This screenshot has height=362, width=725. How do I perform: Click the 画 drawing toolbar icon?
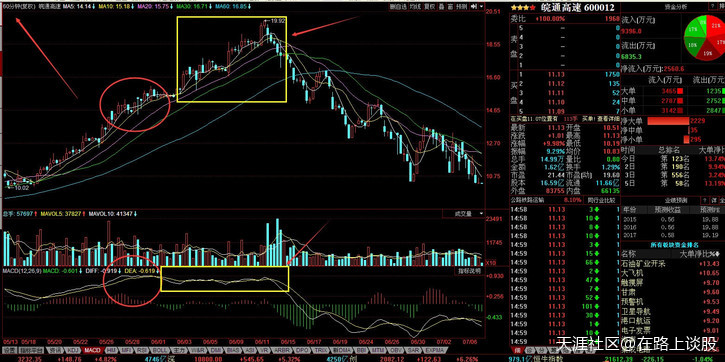pos(450,6)
